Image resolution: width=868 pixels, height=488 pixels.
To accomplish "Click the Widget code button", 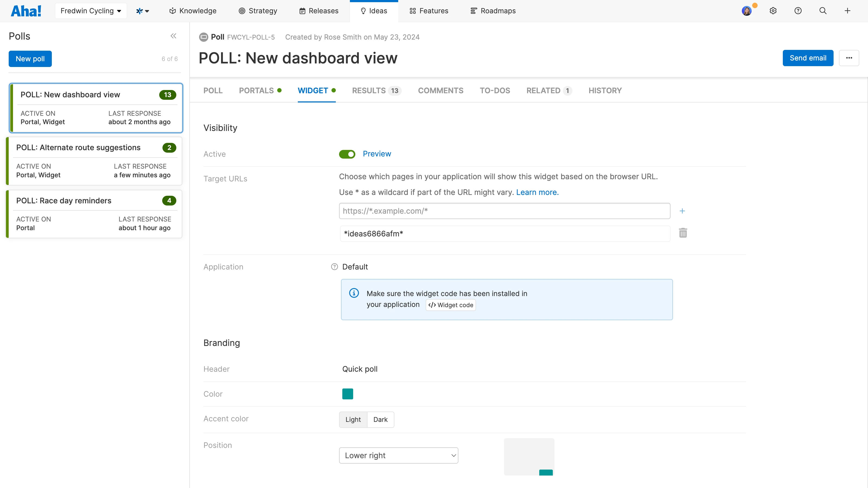I will tap(451, 305).
